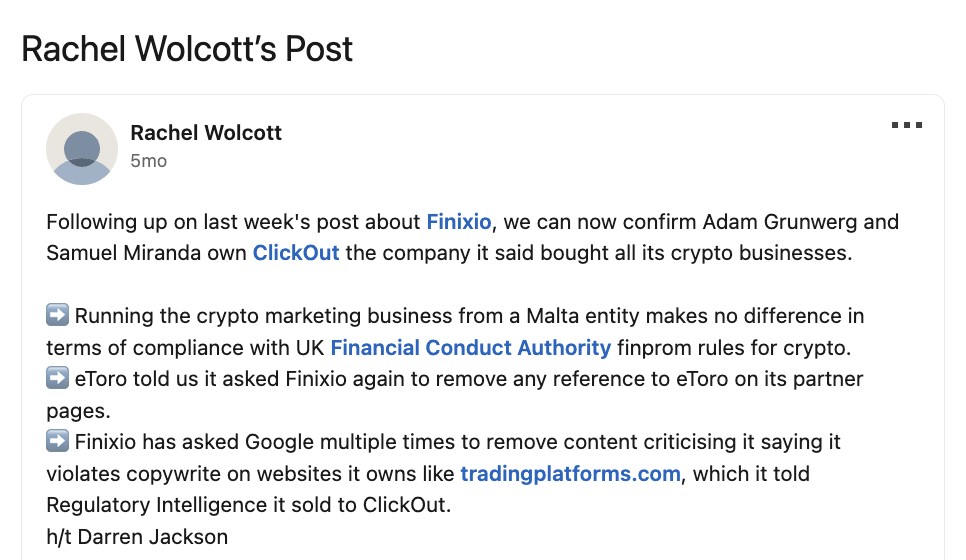
Task: Click the 'finprom rules for crypto' phrase
Action: pyautogui.click(x=734, y=348)
